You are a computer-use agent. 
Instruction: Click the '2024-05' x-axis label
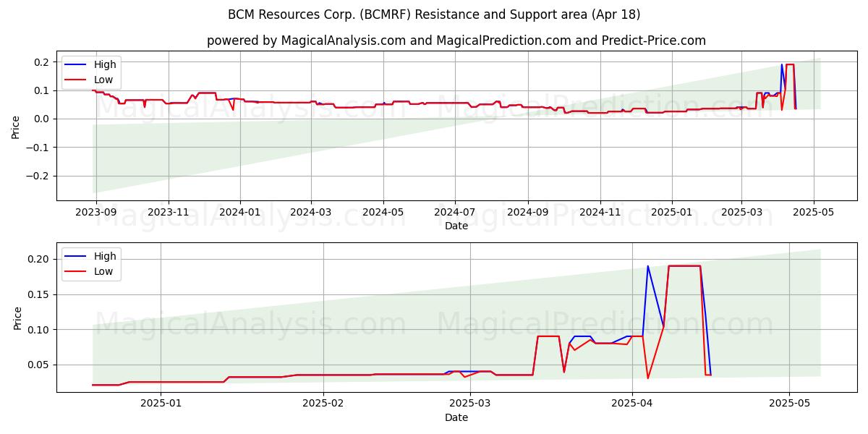coord(383,213)
